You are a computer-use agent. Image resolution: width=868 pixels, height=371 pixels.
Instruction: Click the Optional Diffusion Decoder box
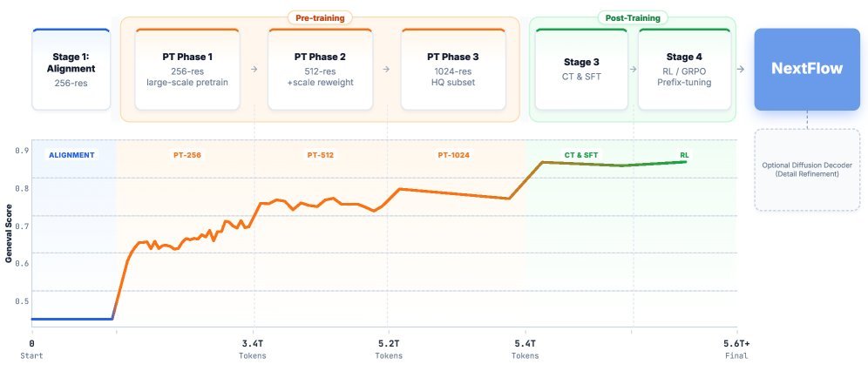[807, 169]
